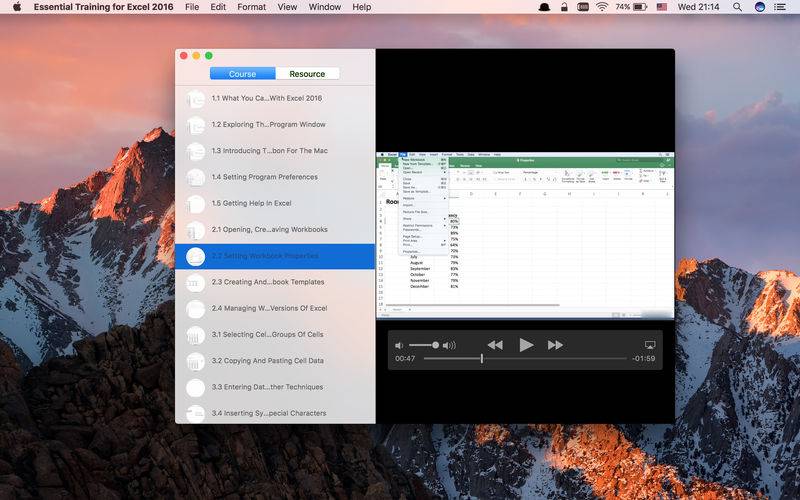800x500 pixels.
Task: Mute using the low-volume speaker icon
Action: pyautogui.click(x=399, y=345)
